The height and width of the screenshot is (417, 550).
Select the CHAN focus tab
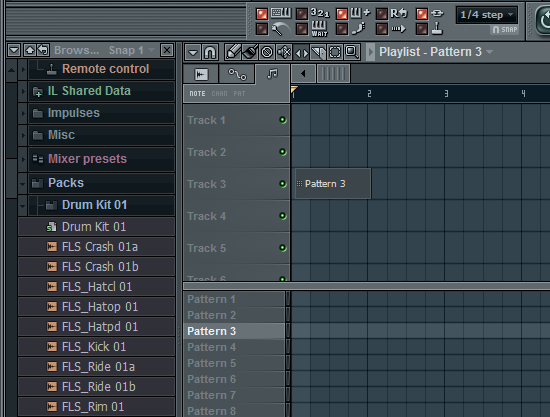(219, 94)
